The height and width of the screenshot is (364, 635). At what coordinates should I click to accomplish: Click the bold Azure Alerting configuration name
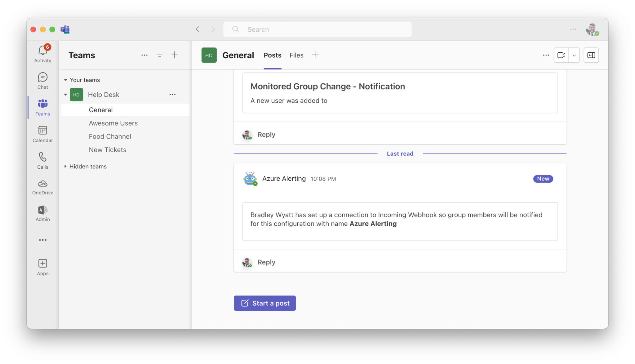coord(373,224)
